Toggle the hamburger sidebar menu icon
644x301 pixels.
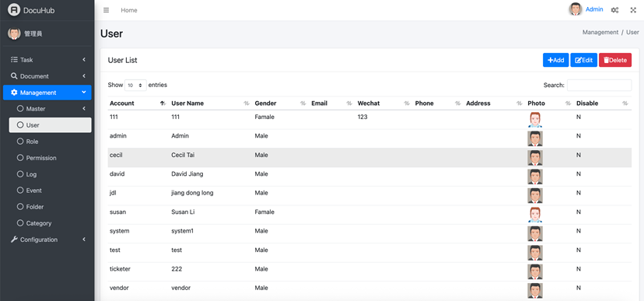point(106,10)
